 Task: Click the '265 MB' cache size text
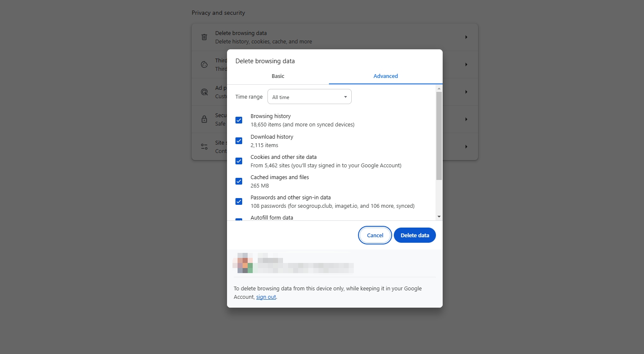pyautogui.click(x=260, y=186)
